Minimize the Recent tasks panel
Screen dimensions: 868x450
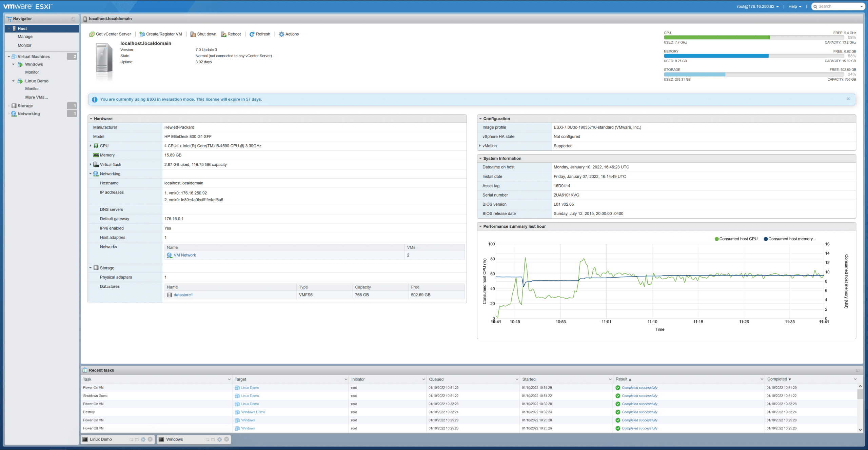(x=857, y=371)
